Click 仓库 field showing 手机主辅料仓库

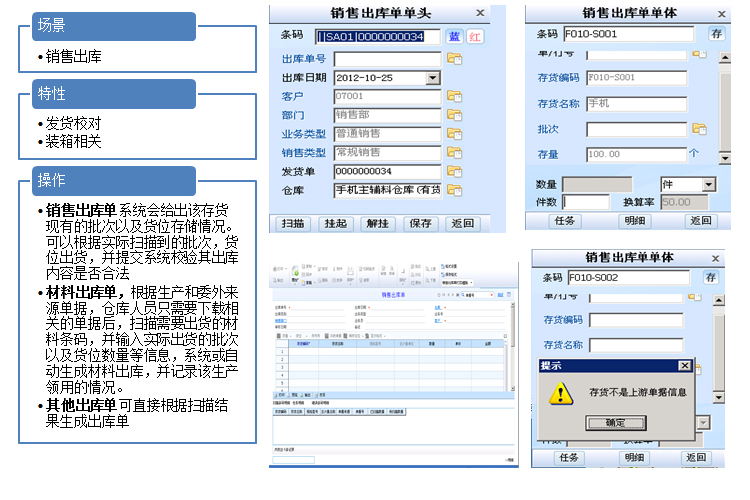(x=387, y=190)
